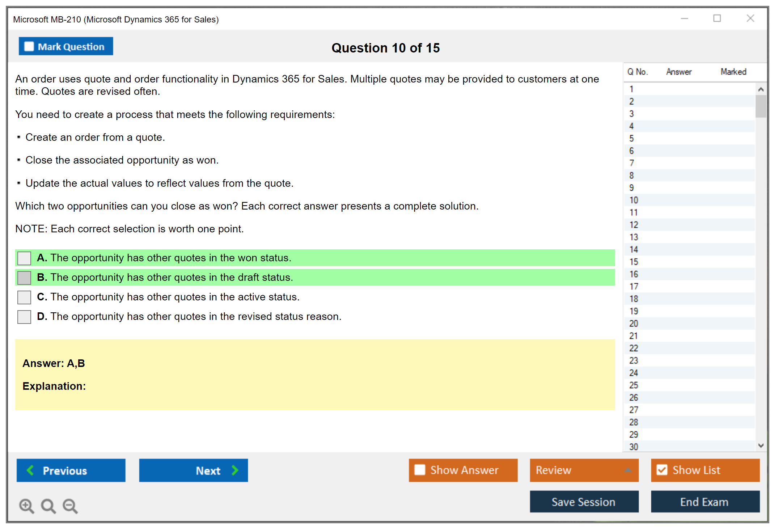This screenshot has width=778, height=532.
Task: Open the Review dropdown menu
Action: tap(584, 470)
